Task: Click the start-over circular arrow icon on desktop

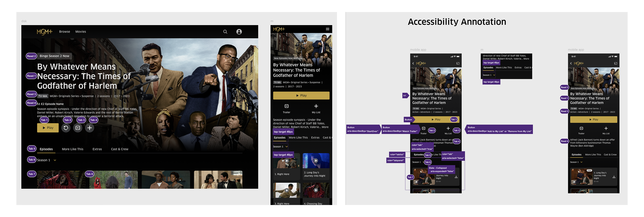Action: [66, 128]
